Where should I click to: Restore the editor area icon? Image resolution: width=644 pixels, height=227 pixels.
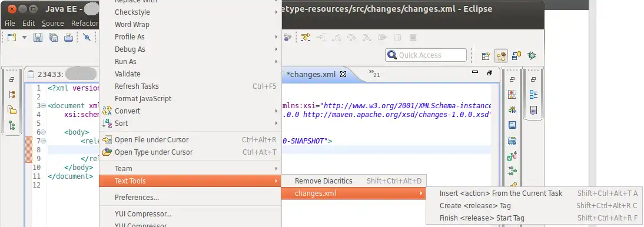(x=490, y=73)
